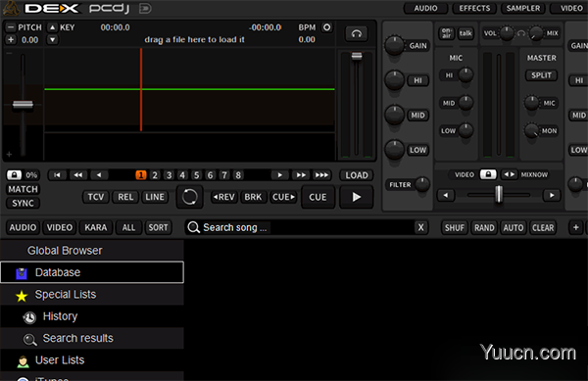Filter browser by AUDIO files
Viewport: 588px width, 381px height.
[23, 227]
